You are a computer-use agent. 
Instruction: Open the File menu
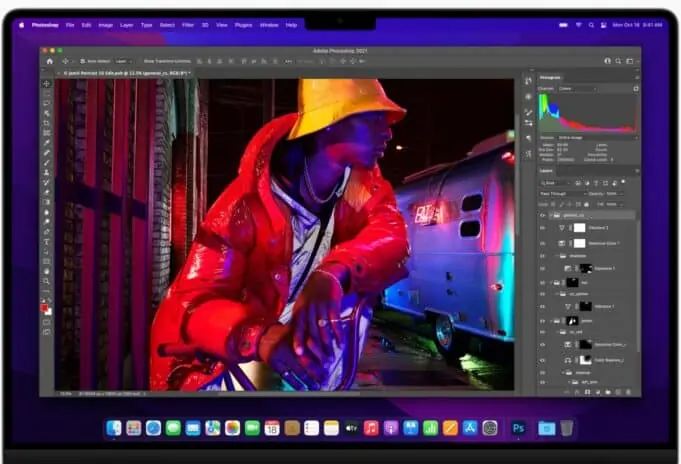tap(70, 25)
